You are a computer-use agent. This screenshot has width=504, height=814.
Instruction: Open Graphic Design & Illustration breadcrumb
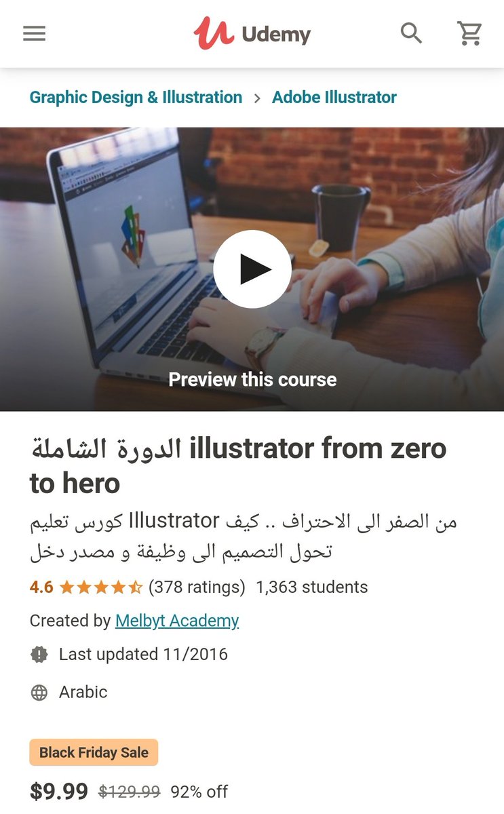pyautogui.click(x=136, y=97)
